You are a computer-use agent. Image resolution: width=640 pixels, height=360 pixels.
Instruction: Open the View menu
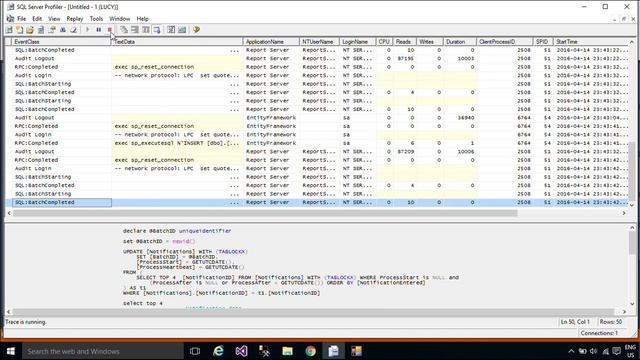tap(54, 19)
